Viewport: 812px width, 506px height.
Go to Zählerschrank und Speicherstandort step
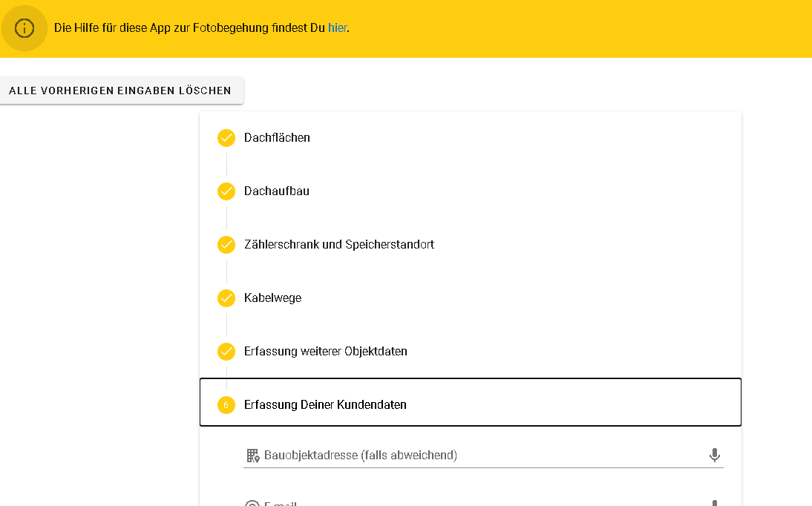click(338, 245)
